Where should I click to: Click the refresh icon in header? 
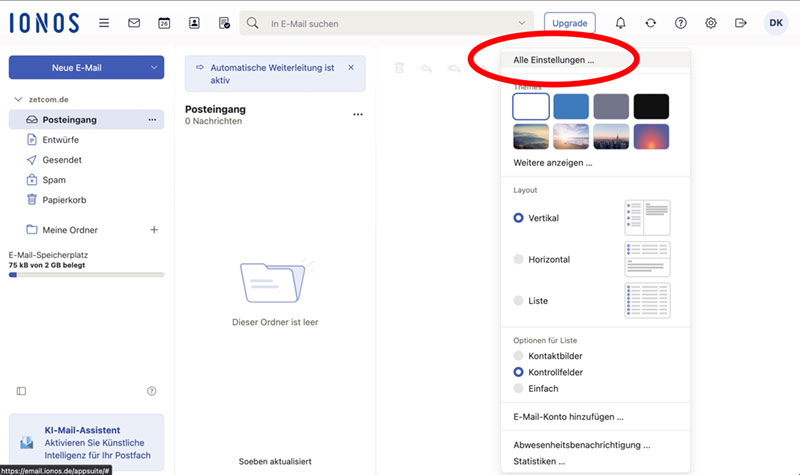click(x=651, y=22)
